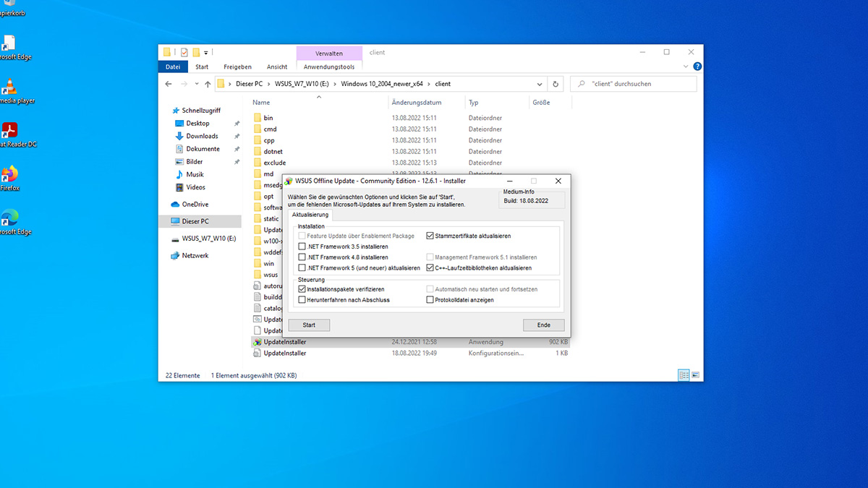Check Protokolldatei anzeigen option
The width and height of the screenshot is (868, 488).
pos(430,300)
